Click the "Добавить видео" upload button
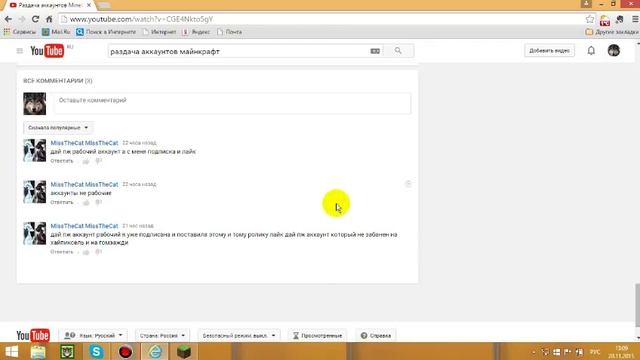The width and height of the screenshot is (640, 360). (x=549, y=51)
